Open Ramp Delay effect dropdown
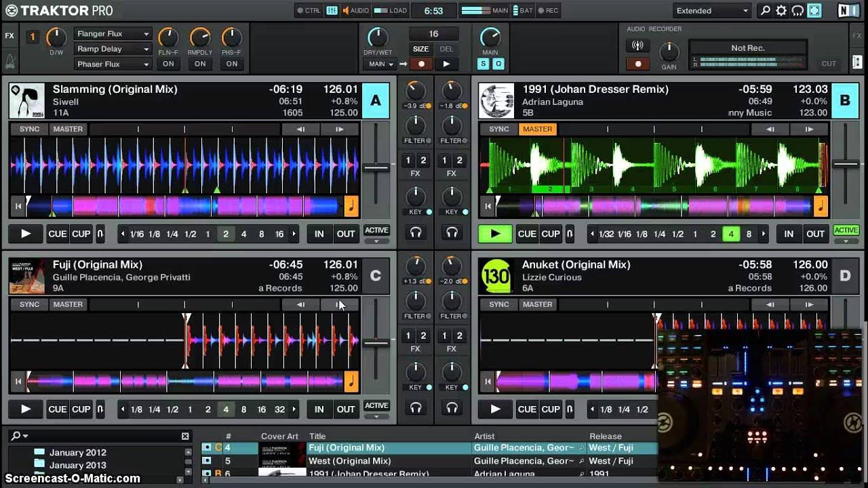The image size is (868, 488). 113,49
